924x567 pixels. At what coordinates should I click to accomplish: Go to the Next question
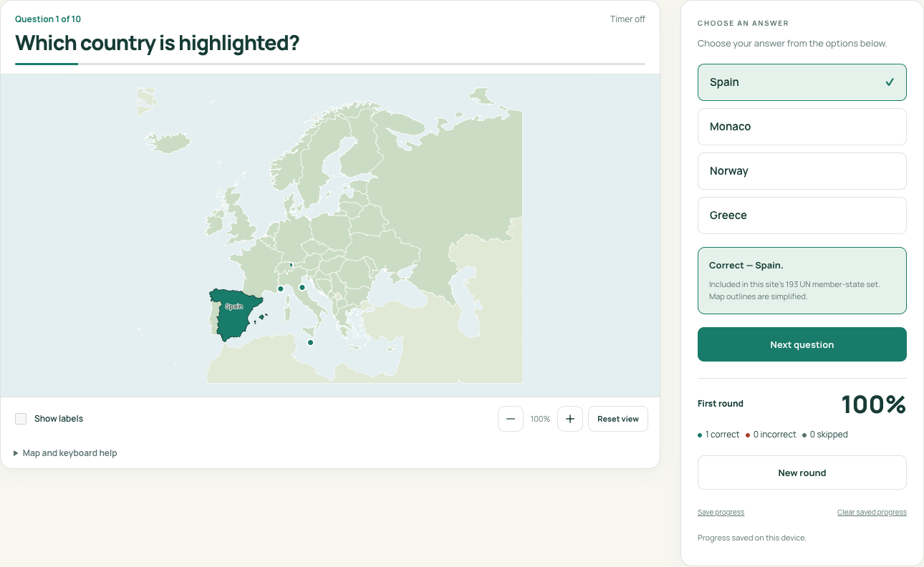(x=802, y=344)
